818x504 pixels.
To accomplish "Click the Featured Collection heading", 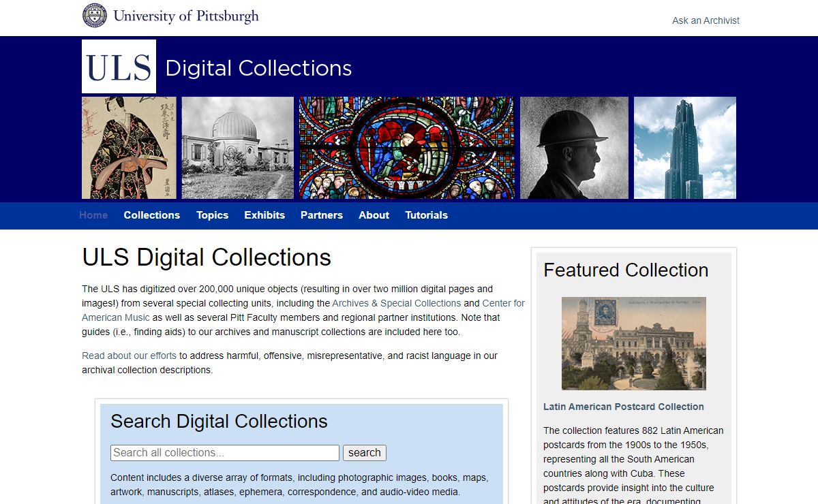I will [x=626, y=270].
